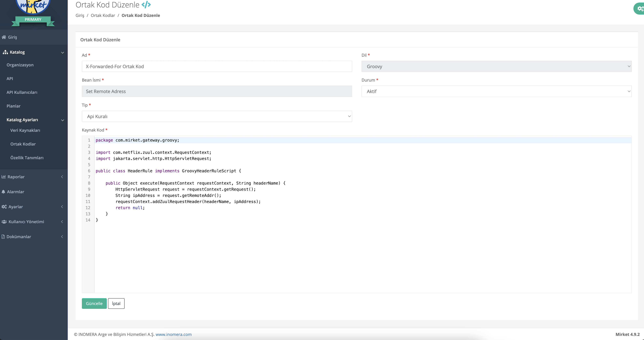The height and width of the screenshot is (340, 644).
Task: Expand the Dokümanlar menu chevron
Action: point(62,237)
